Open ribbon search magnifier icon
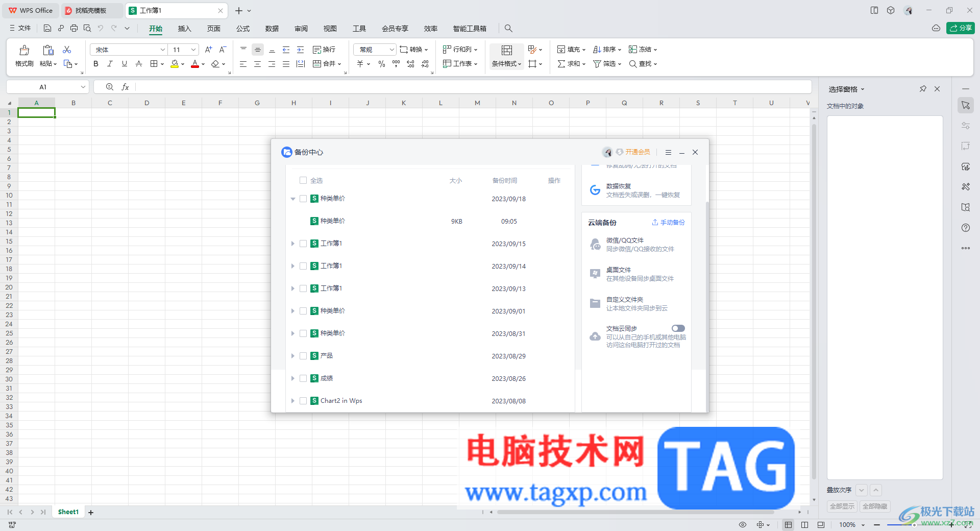This screenshot has height=531, width=980. coord(508,29)
